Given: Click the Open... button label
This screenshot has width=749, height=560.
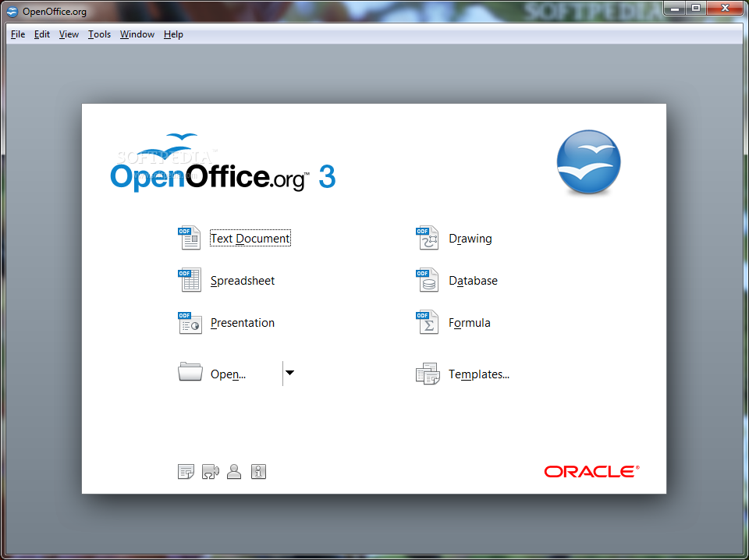Looking at the screenshot, I should [229, 374].
